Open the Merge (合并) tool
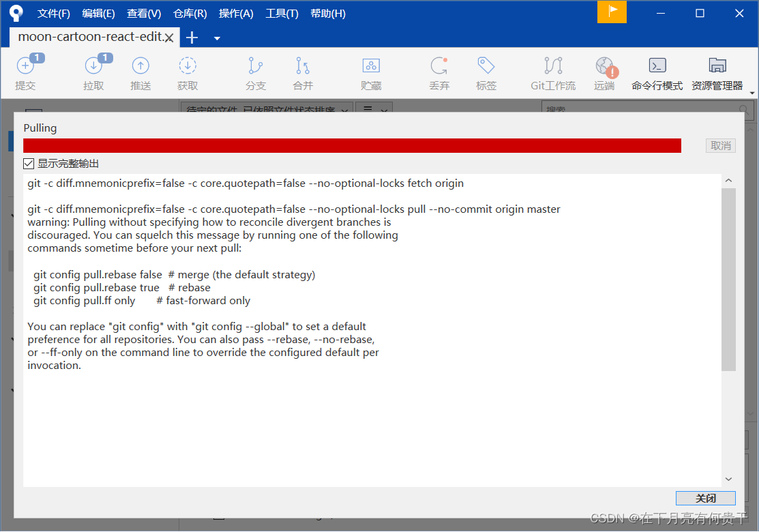The height and width of the screenshot is (532, 759). (x=303, y=72)
